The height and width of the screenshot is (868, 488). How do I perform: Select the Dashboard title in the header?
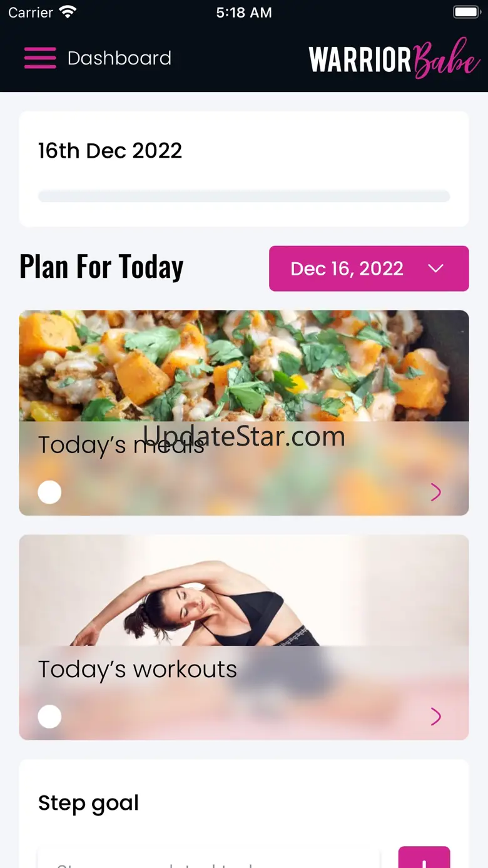click(119, 58)
